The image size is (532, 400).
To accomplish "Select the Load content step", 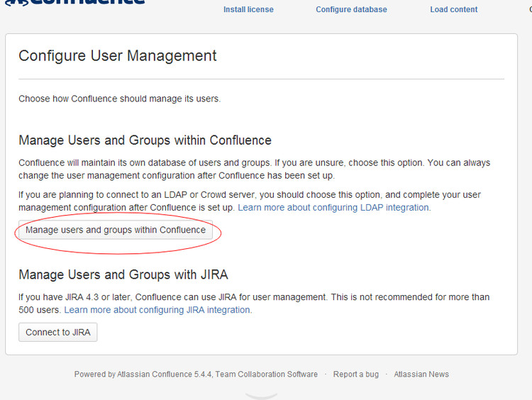I will 454,9.
